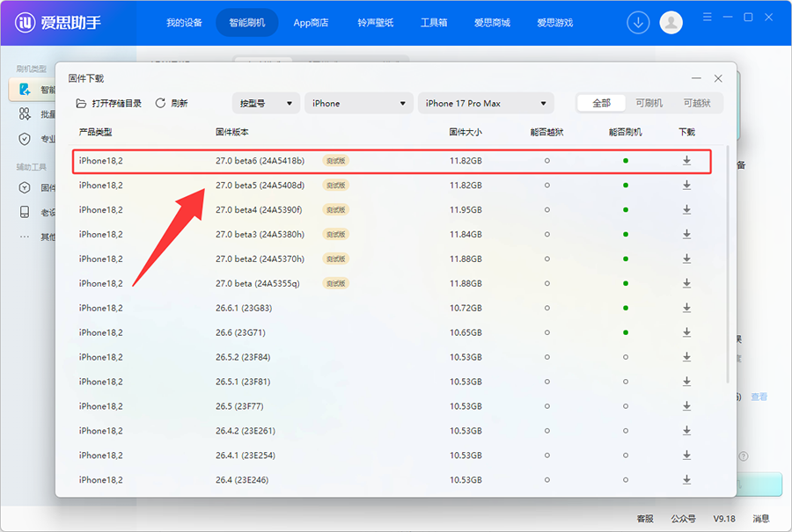This screenshot has width=792, height=532.
Task: Open the 按型号 filter dropdown
Action: (266, 104)
